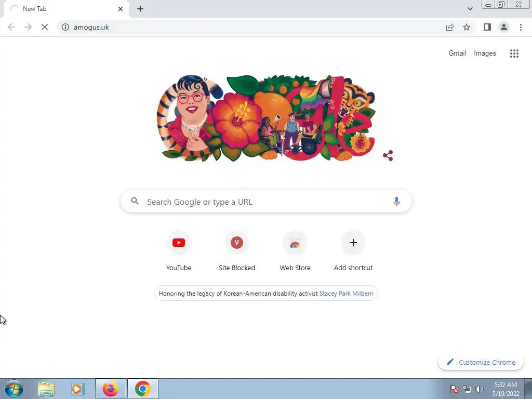Viewport: 532px width, 399px height.
Task: Open the YouTube shortcut tile
Action: coord(179,251)
